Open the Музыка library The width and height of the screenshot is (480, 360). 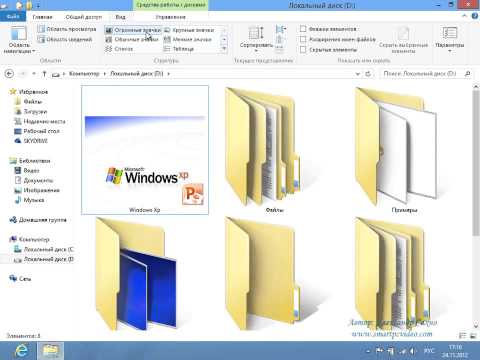[34, 200]
